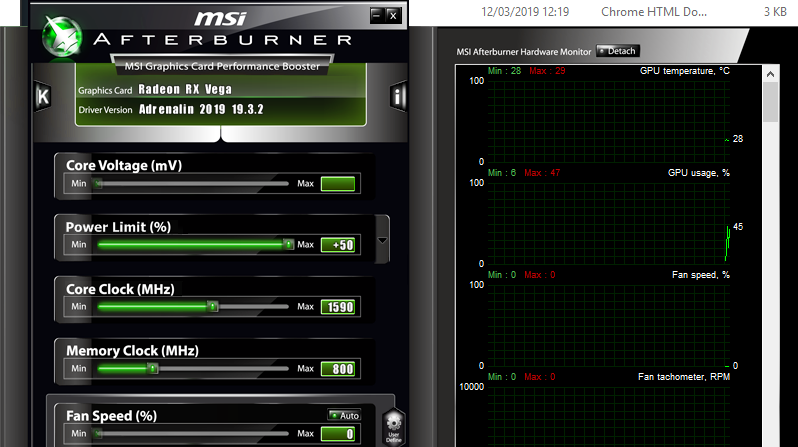Select the Core Clock 1590 value field
Viewport: 798px width, 447px height.
click(338, 307)
